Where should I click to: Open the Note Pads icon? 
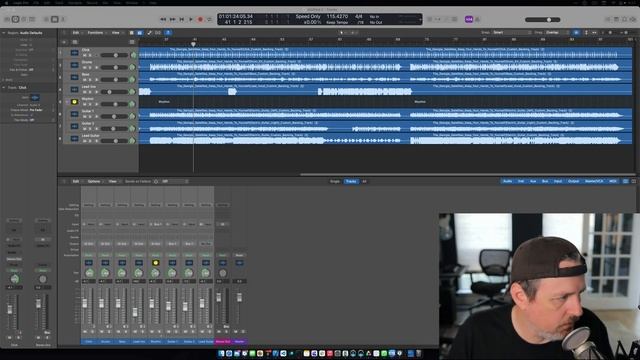pyautogui.click(x=616, y=19)
